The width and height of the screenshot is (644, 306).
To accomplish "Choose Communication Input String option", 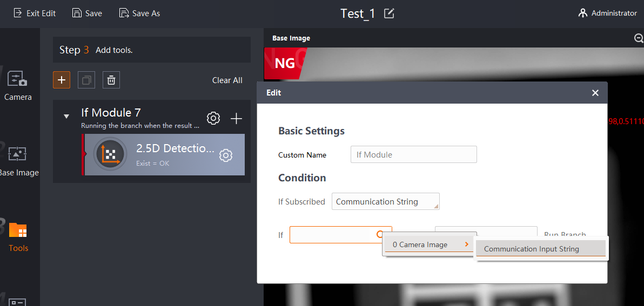I will [x=541, y=249].
